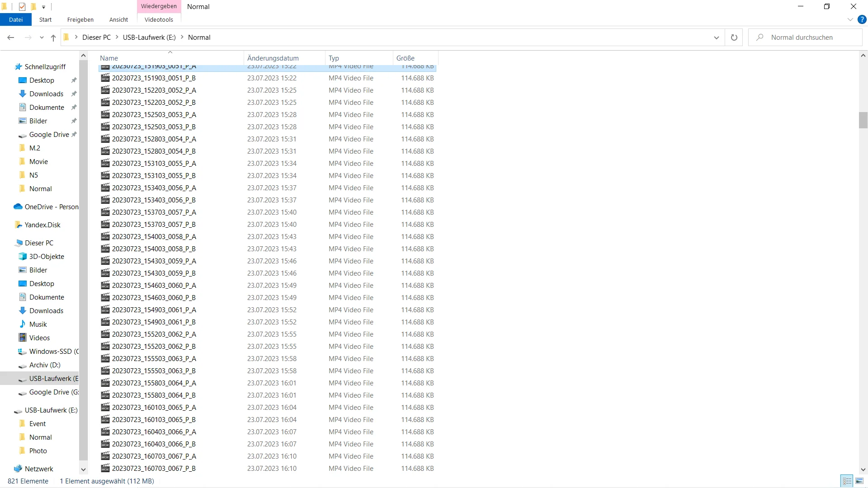Expand breadcrumb chevron after USB-Laufwerk (E:)
The image size is (868, 488).
(x=182, y=38)
